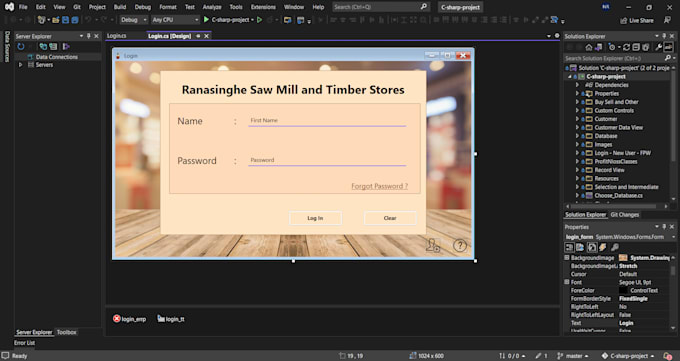Select login_tt component in tray

click(171, 319)
